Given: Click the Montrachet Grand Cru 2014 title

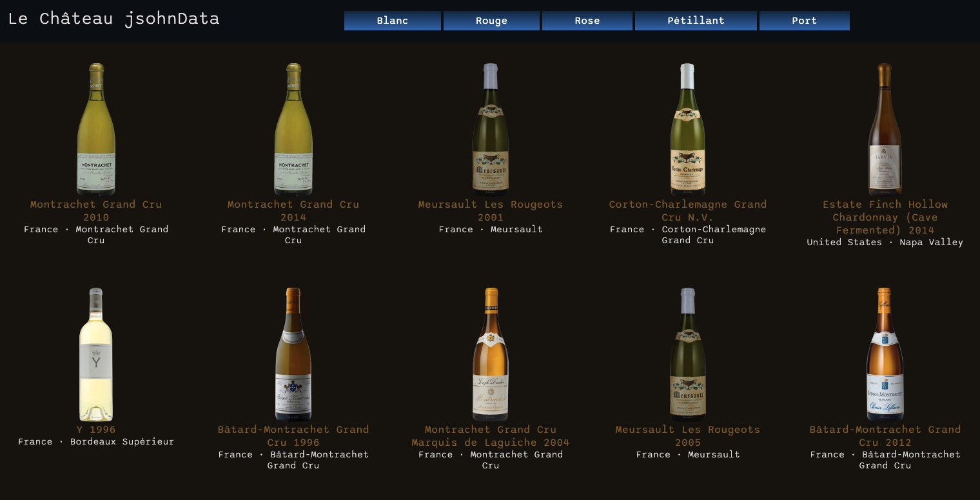Looking at the screenshot, I should pos(293,211).
